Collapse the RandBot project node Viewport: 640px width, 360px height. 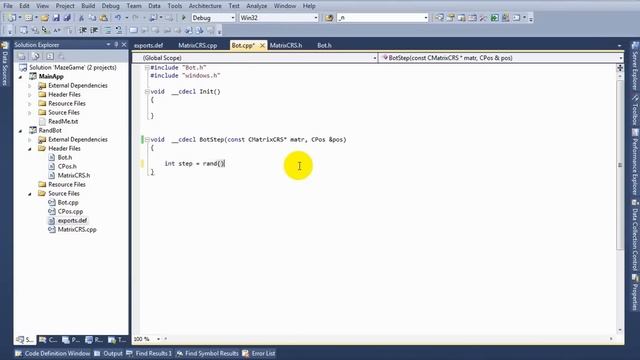(x=21, y=131)
